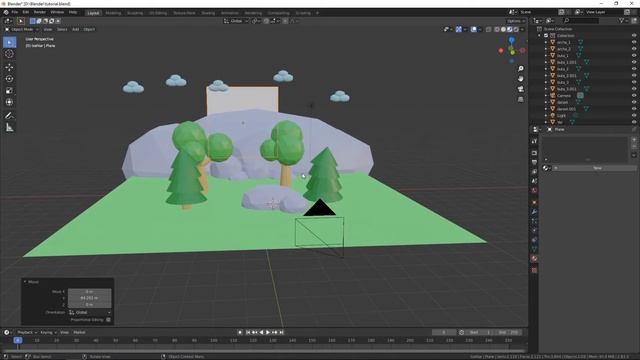
Task: Open the timeline Playback dropdown
Action: pyautogui.click(x=27, y=332)
